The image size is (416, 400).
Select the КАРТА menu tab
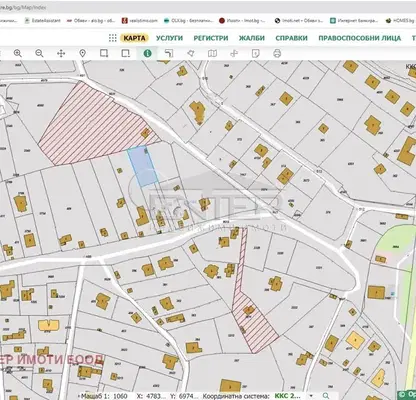pyautogui.click(x=134, y=38)
